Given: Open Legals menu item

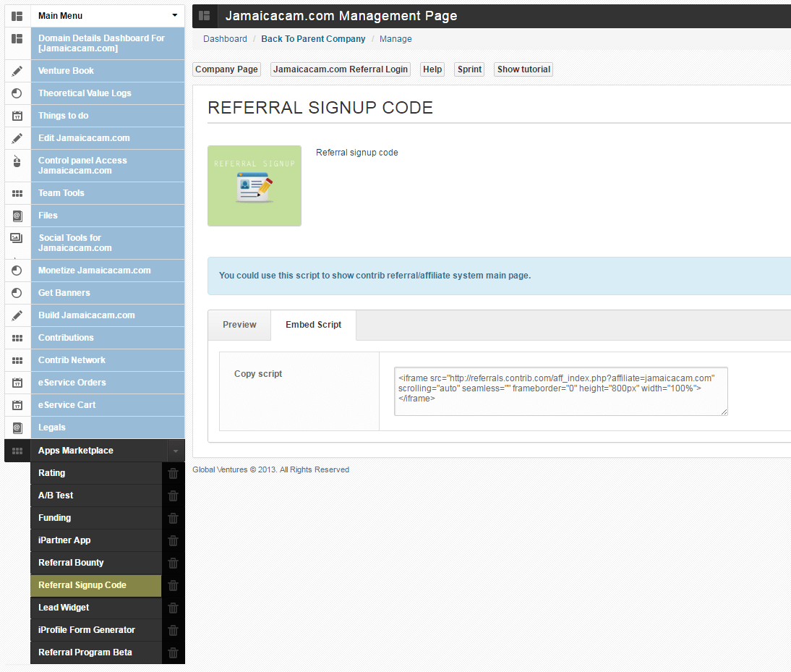Looking at the screenshot, I should pos(108,428).
